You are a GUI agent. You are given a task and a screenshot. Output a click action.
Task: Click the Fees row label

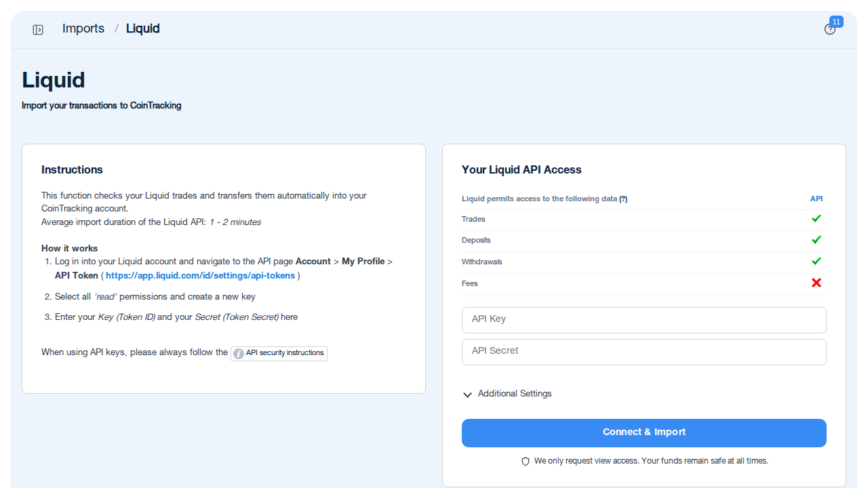click(470, 283)
